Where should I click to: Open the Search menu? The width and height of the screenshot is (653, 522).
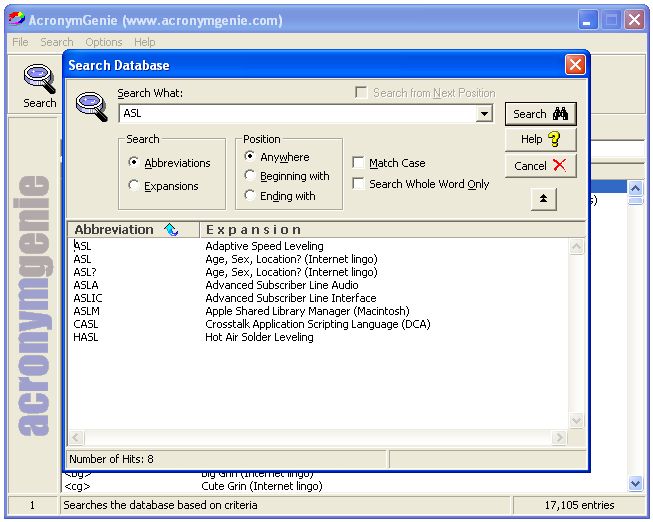57,42
